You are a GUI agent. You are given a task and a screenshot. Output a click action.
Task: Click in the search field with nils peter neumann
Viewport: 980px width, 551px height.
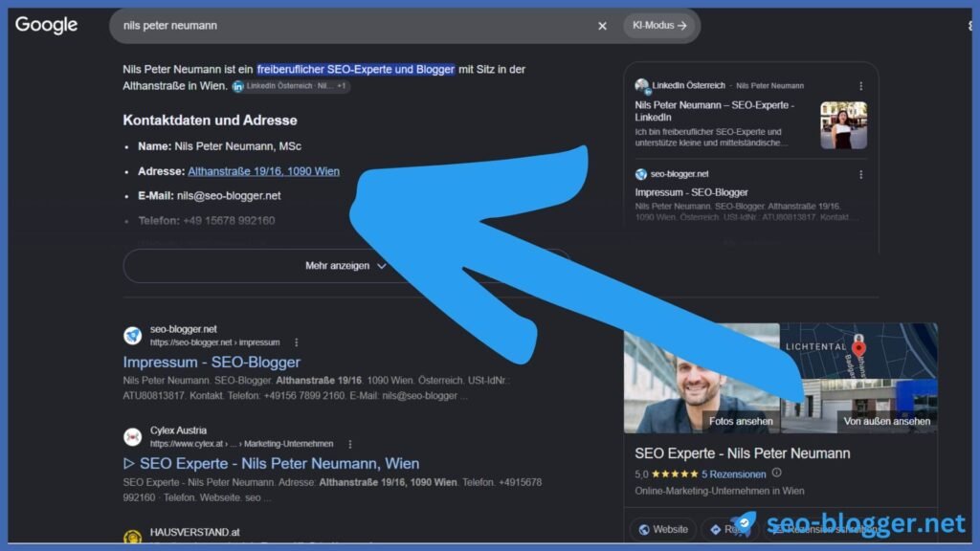350,26
